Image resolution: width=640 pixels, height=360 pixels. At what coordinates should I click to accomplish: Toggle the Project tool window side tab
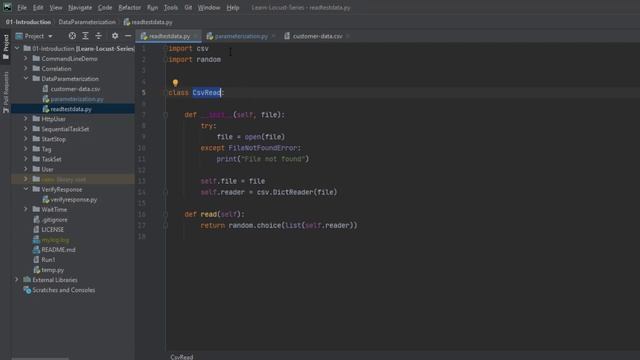6,47
